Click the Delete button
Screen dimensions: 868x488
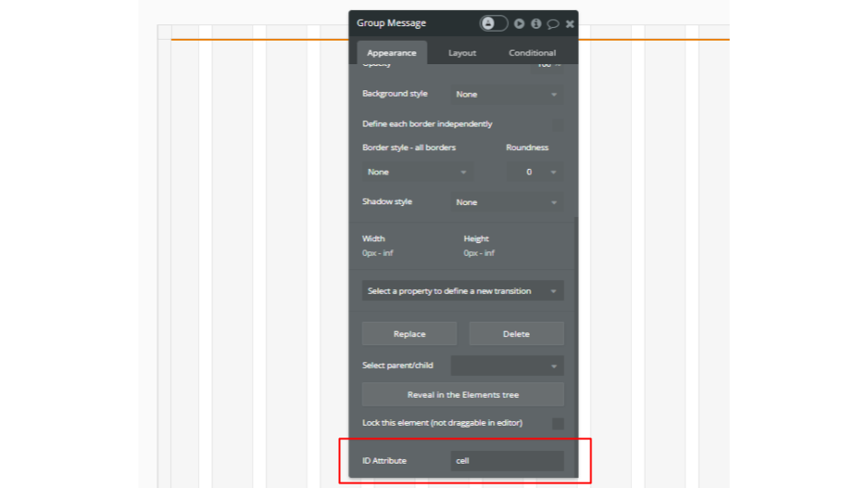pyautogui.click(x=516, y=333)
